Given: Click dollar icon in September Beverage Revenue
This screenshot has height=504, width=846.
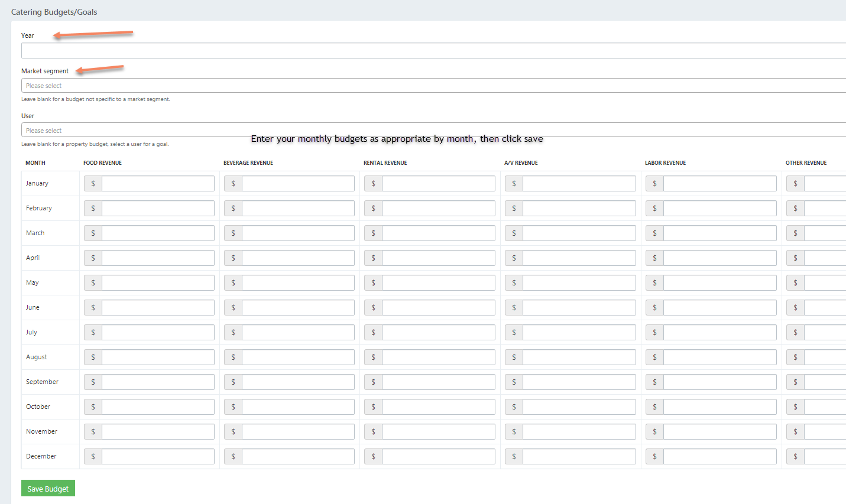Looking at the screenshot, I should 233,382.
